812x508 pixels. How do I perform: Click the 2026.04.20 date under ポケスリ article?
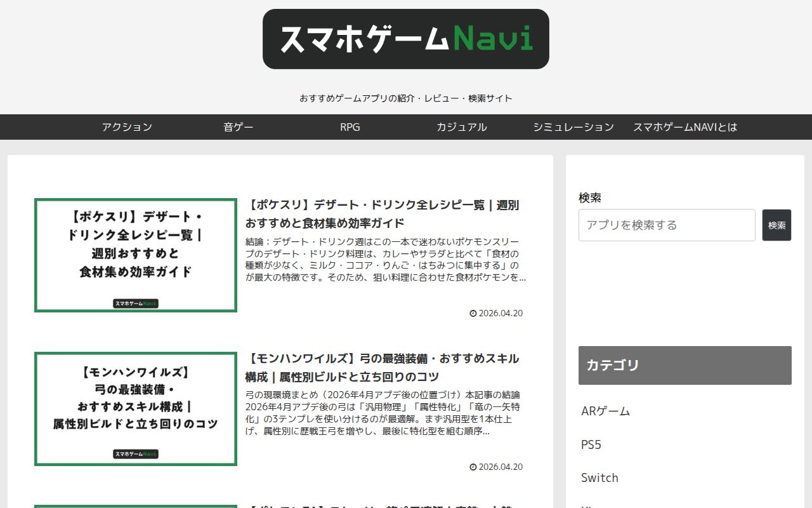coord(496,313)
